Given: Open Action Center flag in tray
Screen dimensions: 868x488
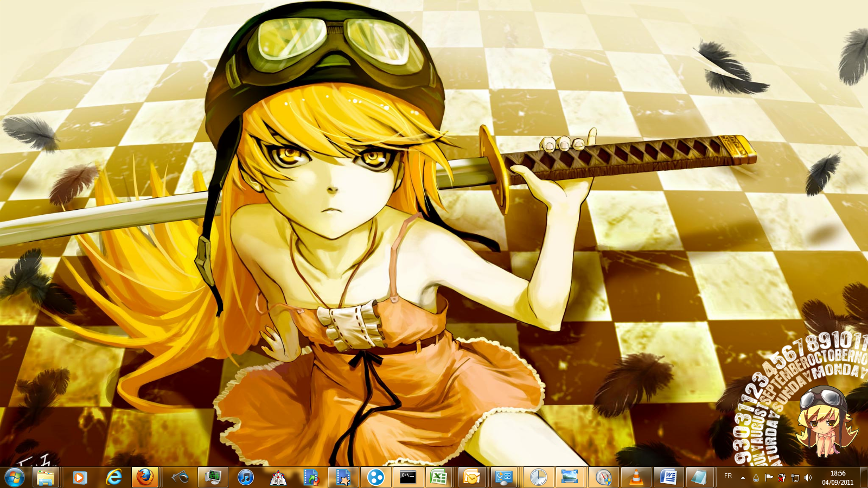Looking at the screenshot, I should [x=769, y=478].
